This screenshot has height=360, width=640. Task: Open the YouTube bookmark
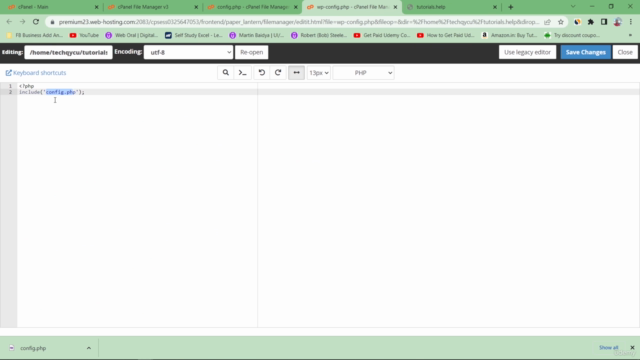click(x=84, y=36)
